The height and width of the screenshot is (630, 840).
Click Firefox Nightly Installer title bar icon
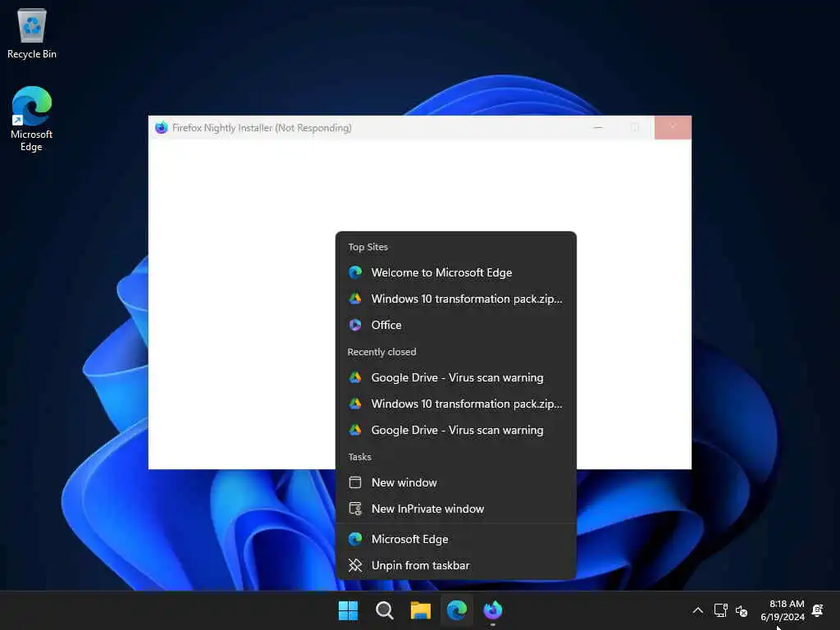click(x=162, y=127)
